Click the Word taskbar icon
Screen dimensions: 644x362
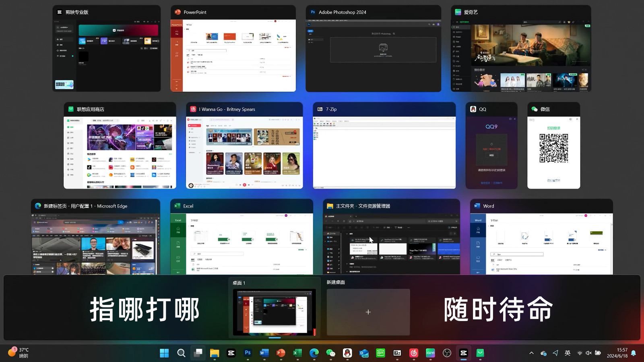[264, 353]
